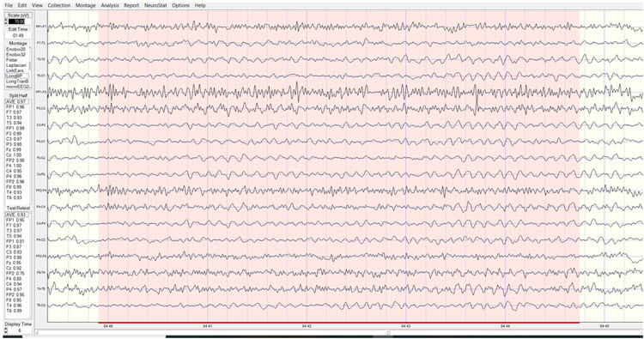Click the 04:41 time marker
The image size is (644, 339).
click(x=208, y=326)
